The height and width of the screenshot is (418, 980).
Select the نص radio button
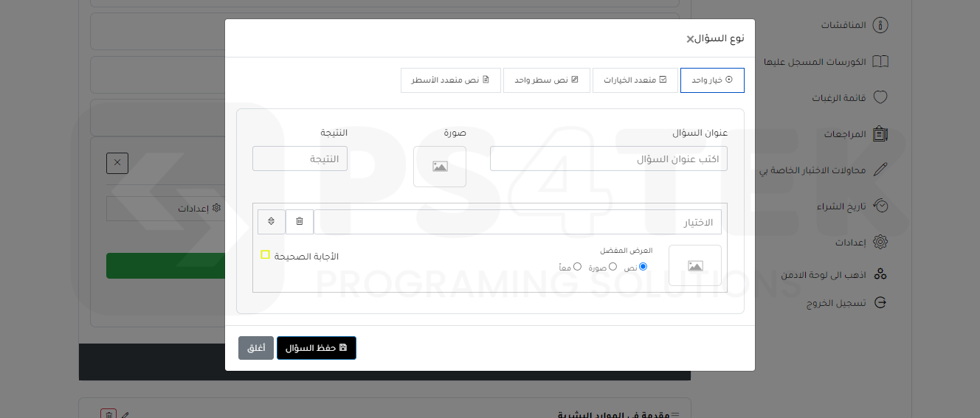click(x=643, y=267)
